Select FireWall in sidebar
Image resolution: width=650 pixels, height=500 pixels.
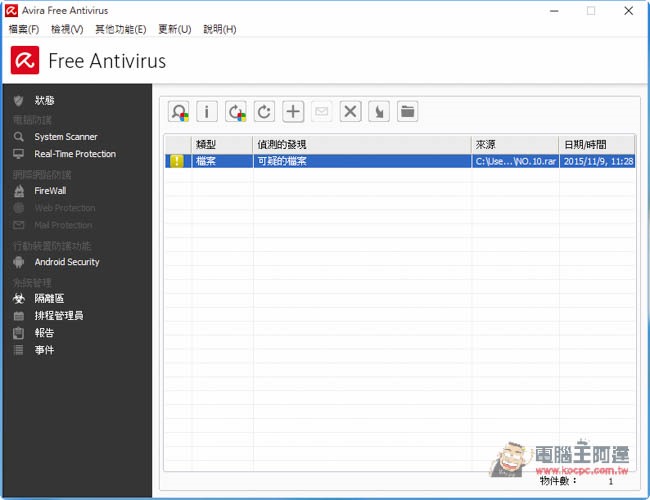(50, 191)
